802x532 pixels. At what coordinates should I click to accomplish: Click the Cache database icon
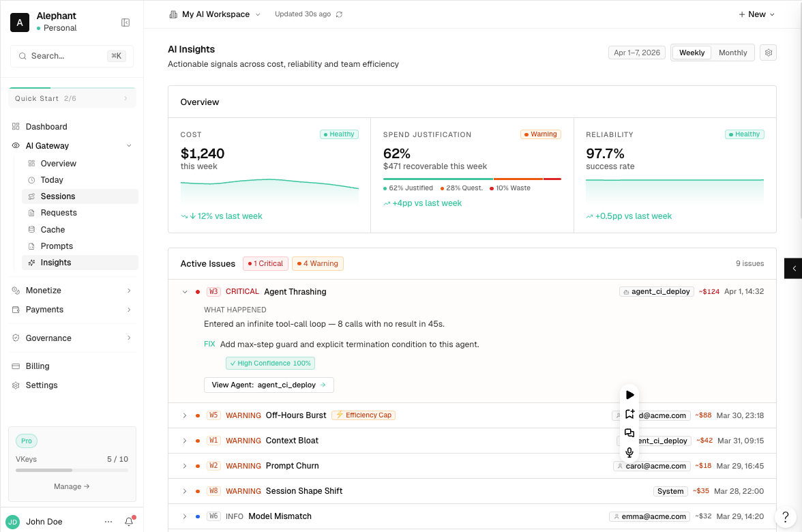click(31, 230)
